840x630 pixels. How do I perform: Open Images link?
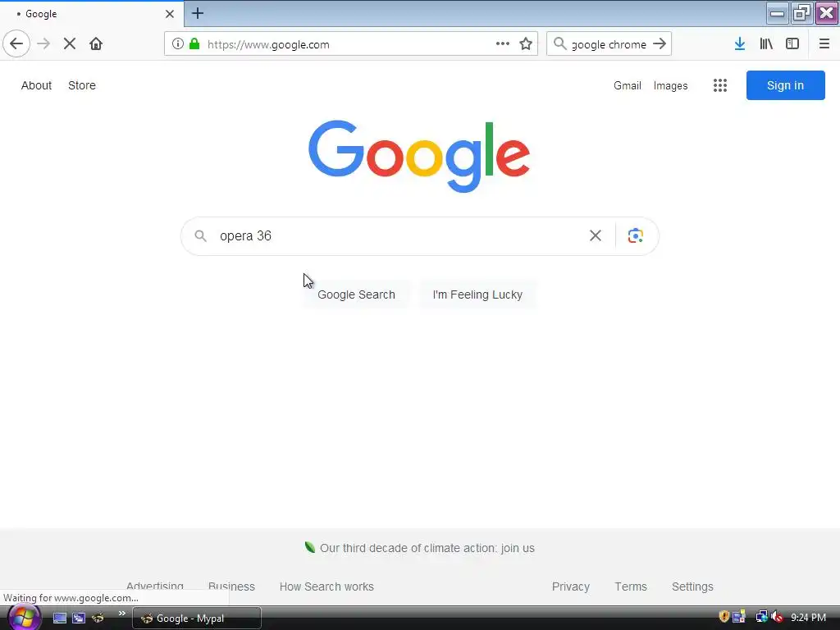click(x=670, y=85)
